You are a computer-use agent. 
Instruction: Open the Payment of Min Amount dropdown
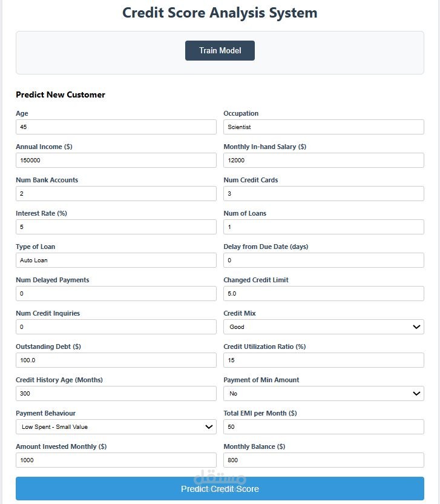(323, 393)
